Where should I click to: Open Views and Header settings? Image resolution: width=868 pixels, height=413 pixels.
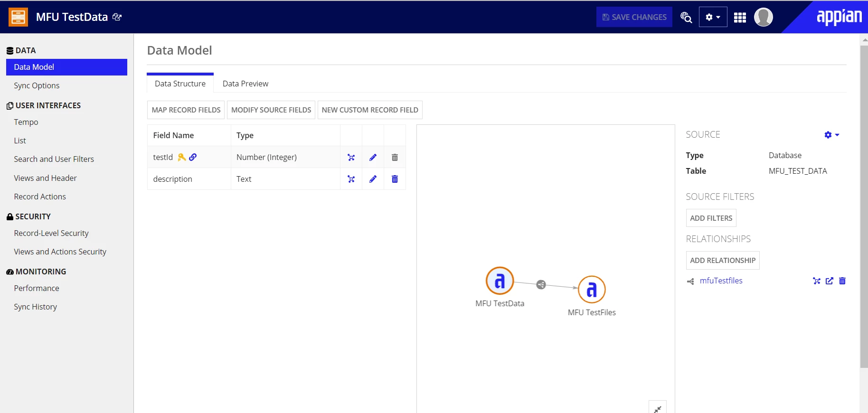(46, 178)
